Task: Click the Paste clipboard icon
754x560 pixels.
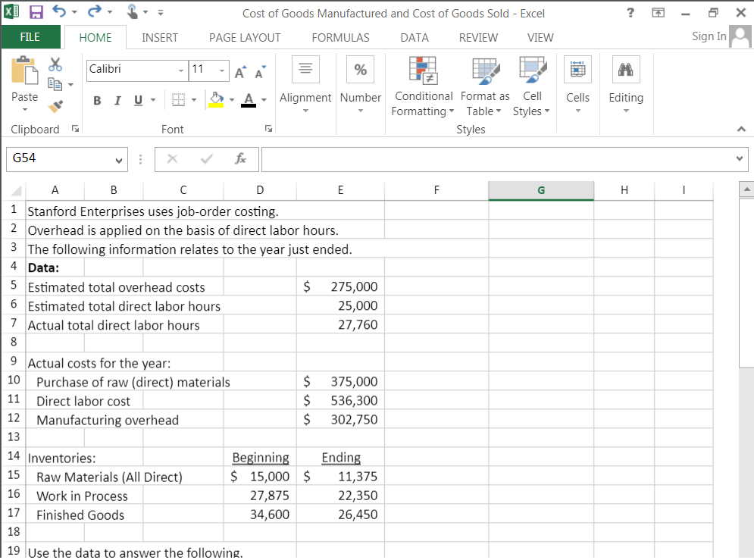Action: coord(24,70)
